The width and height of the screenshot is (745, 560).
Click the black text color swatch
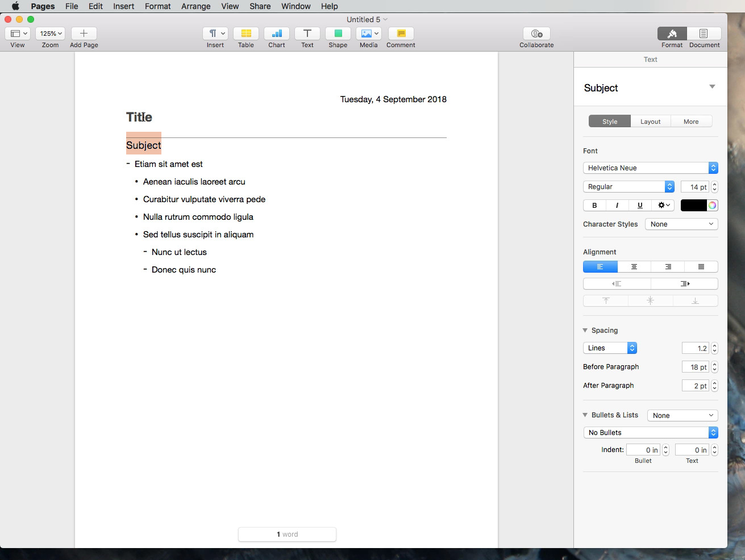click(x=693, y=206)
